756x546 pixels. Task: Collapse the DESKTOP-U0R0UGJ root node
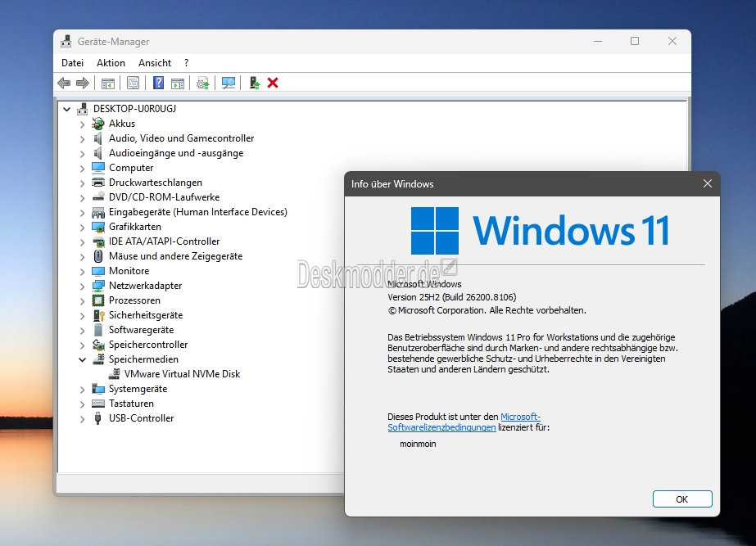[66, 109]
